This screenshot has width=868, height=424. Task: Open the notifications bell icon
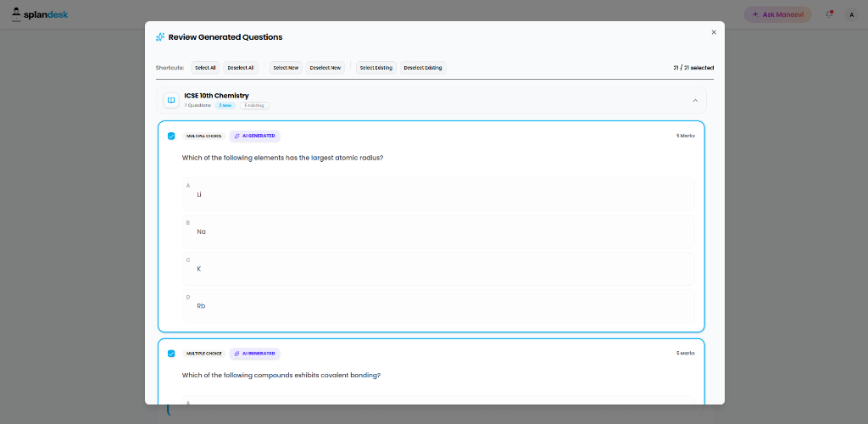pyautogui.click(x=829, y=14)
